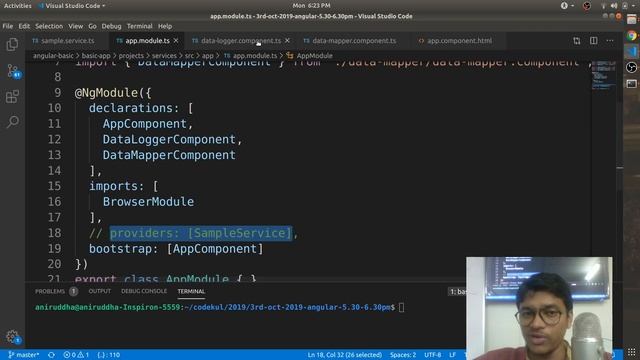The width and height of the screenshot is (640, 360).
Task: Open errors and warnings count in status bar
Action: click(x=76, y=355)
